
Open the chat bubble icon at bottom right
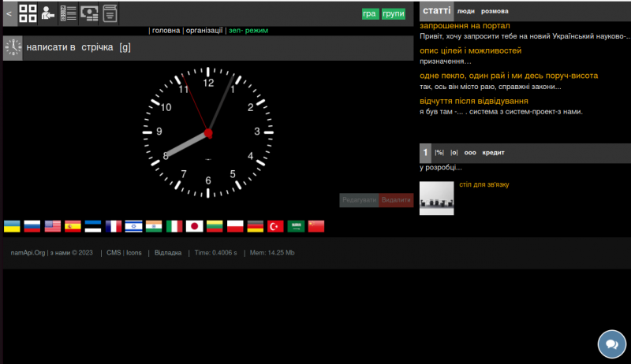coord(611,344)
